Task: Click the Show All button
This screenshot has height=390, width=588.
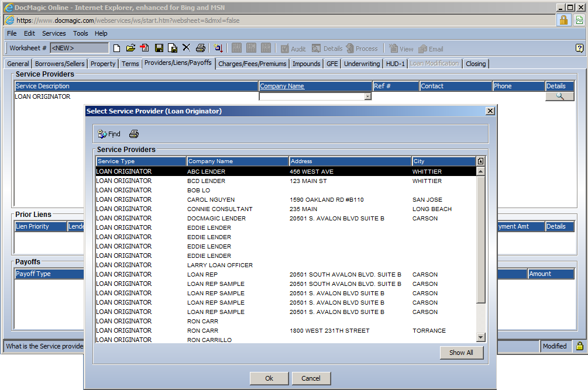Action: [461, 353]
